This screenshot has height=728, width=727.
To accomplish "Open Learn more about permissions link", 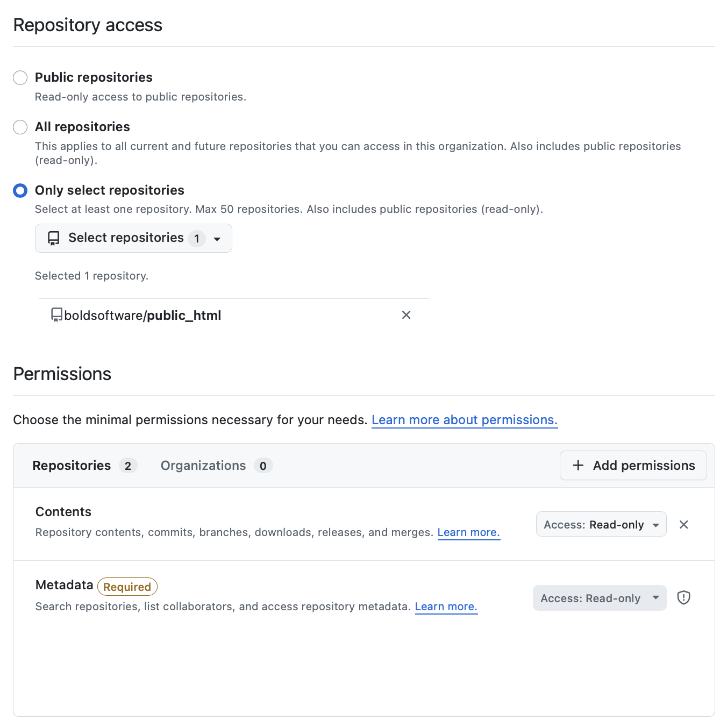I will point(464,420).
